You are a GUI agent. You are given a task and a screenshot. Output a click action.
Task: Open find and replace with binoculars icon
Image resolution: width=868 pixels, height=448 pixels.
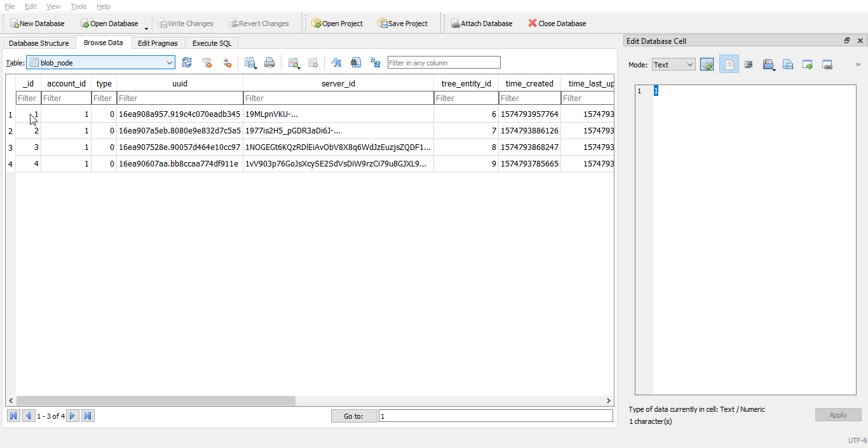(356, 62)
